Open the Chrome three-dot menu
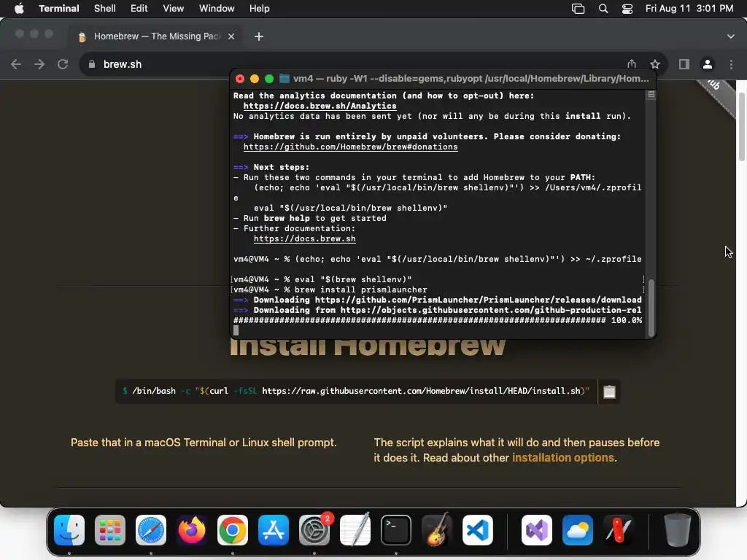 click(x=731, y=64)
